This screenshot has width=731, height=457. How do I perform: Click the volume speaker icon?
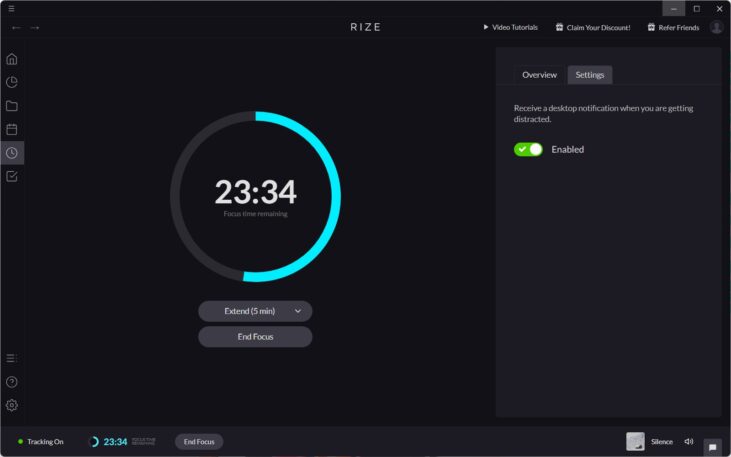(688, 441)
